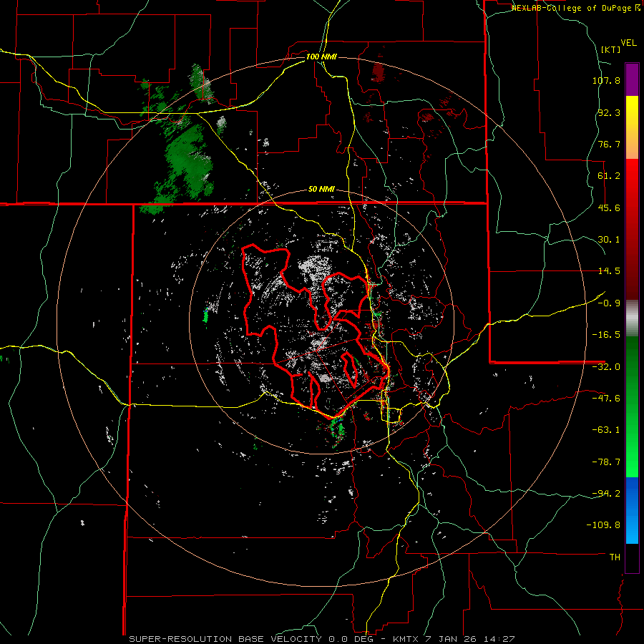644x644 pixels.
Task: Click SUPER-RESOLUTION BASE VELOCITY caption text
Action: [225, 639]
